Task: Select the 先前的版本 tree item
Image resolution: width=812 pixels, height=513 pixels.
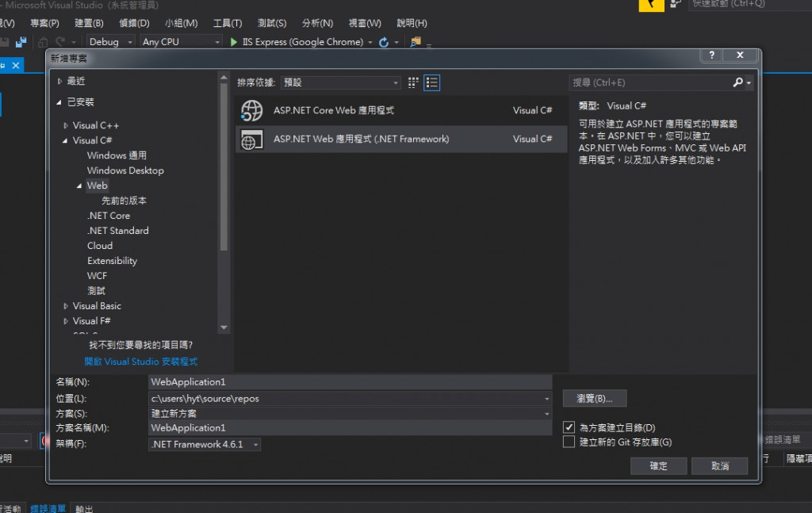Action: coord(124,201)
